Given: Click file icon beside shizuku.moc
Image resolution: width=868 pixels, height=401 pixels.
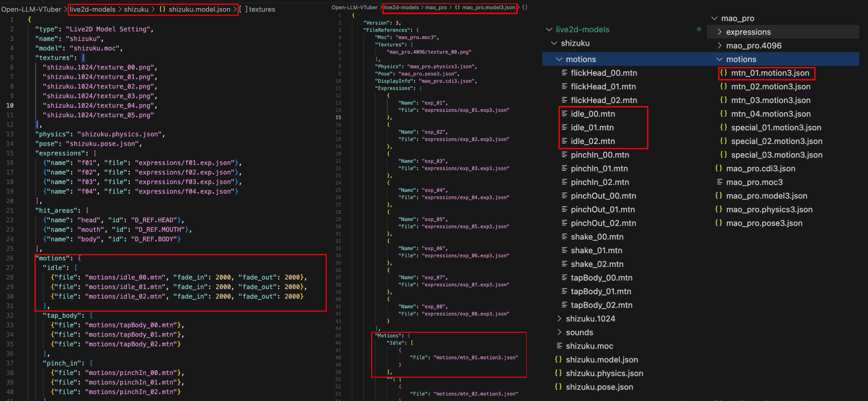Looking at the screenshot, I should click(x=559, y=346).
